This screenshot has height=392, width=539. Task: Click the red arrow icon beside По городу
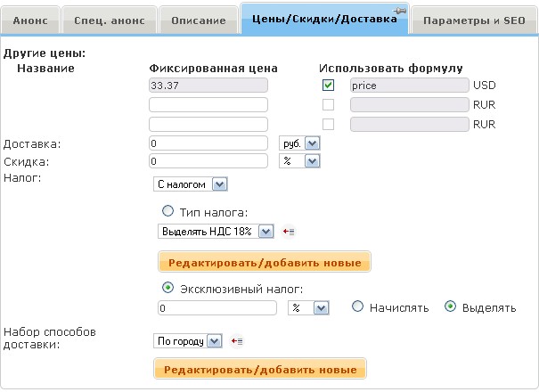click(x=237, y=340)
